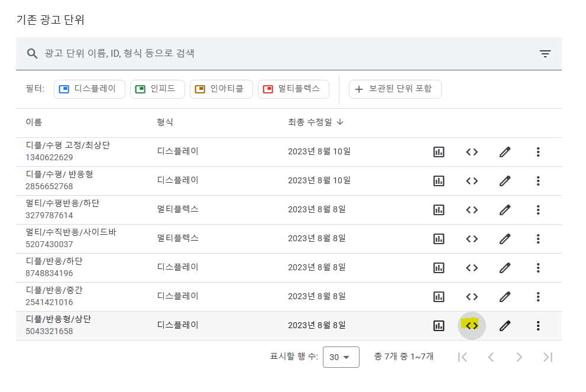This screenshot has width=586, height=392.
Task: Click the name 디플/반응/중간
Action: 54,290
